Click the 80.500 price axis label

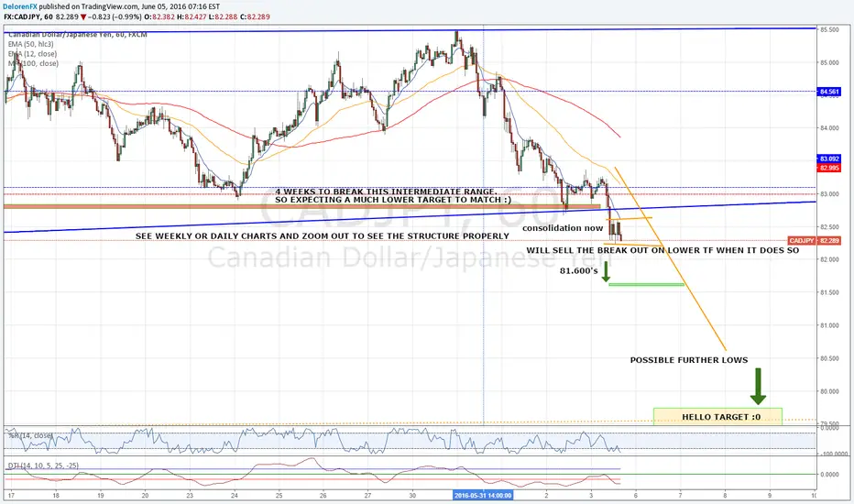pos(829,358)
